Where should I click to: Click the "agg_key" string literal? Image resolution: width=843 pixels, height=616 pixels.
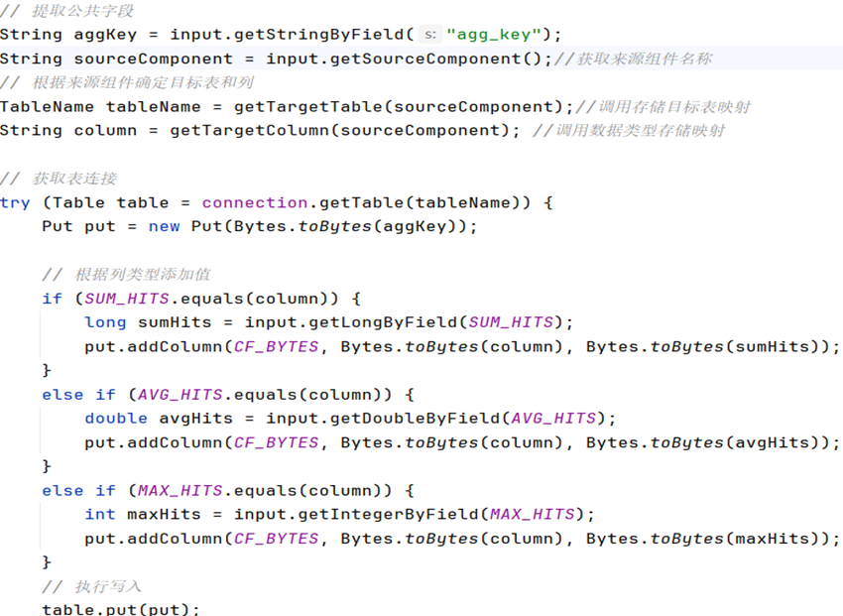[494, 35]
